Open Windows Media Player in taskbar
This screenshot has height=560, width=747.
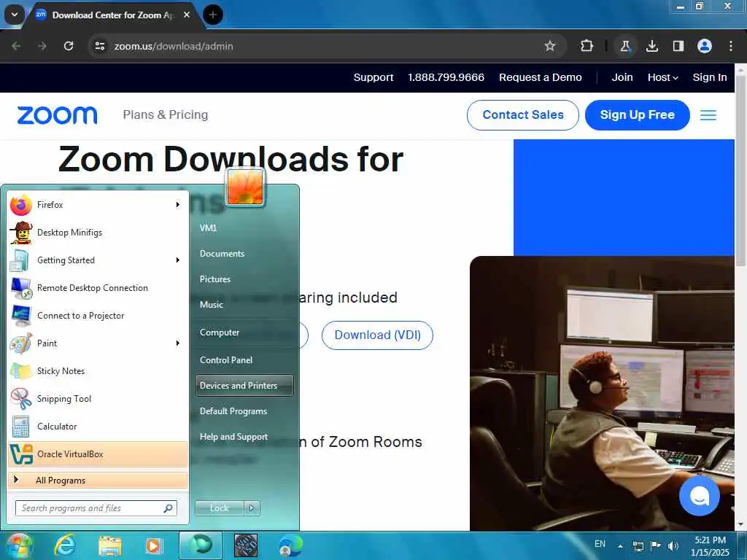(153, 545)
